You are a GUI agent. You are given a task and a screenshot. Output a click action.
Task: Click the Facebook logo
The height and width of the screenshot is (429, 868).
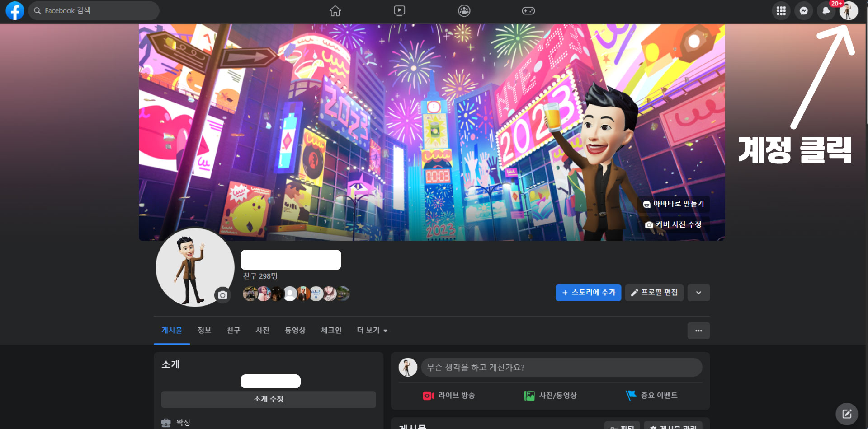tap(15, 10)
